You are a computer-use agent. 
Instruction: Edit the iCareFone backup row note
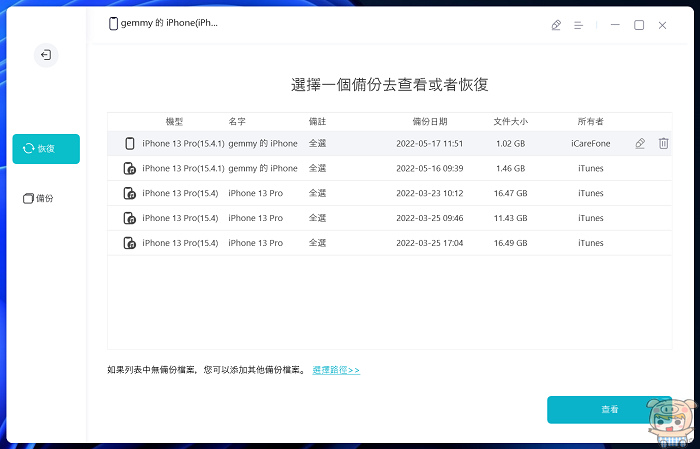pos(640,143)
